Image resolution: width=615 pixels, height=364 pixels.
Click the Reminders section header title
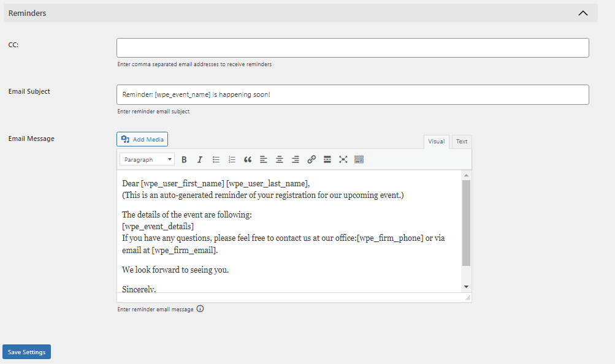27,13
